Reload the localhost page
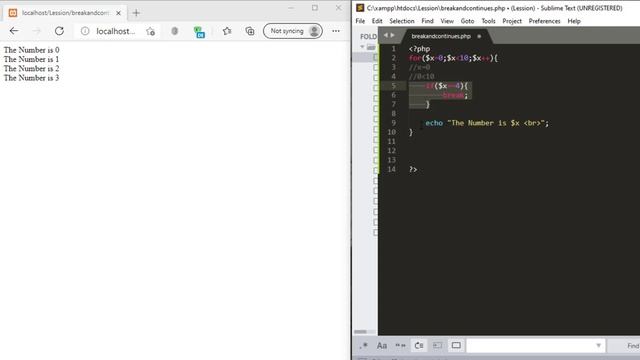Image resolution: width=640 pixels, height=360 pixels. [59, 31]
